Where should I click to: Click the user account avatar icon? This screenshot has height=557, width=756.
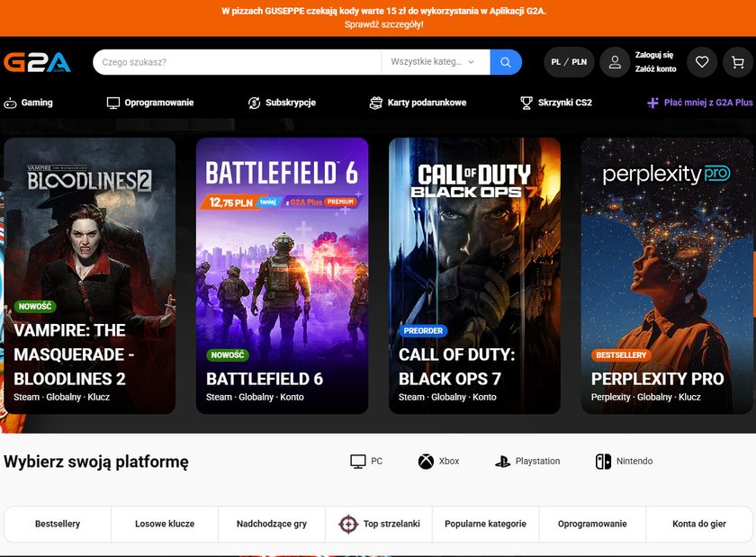point(615,62)
